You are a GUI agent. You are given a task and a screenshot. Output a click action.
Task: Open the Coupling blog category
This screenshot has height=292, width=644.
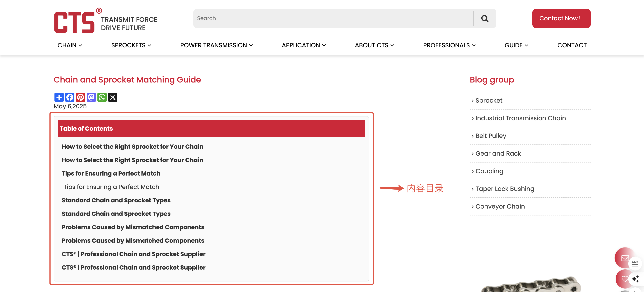(489, 171)
